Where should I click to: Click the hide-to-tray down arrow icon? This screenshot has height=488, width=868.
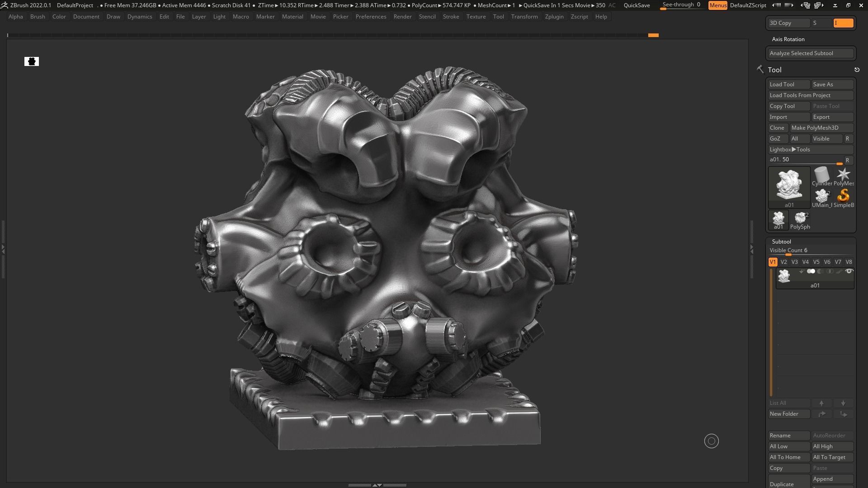pyautogui.click(x=835, y=5)
